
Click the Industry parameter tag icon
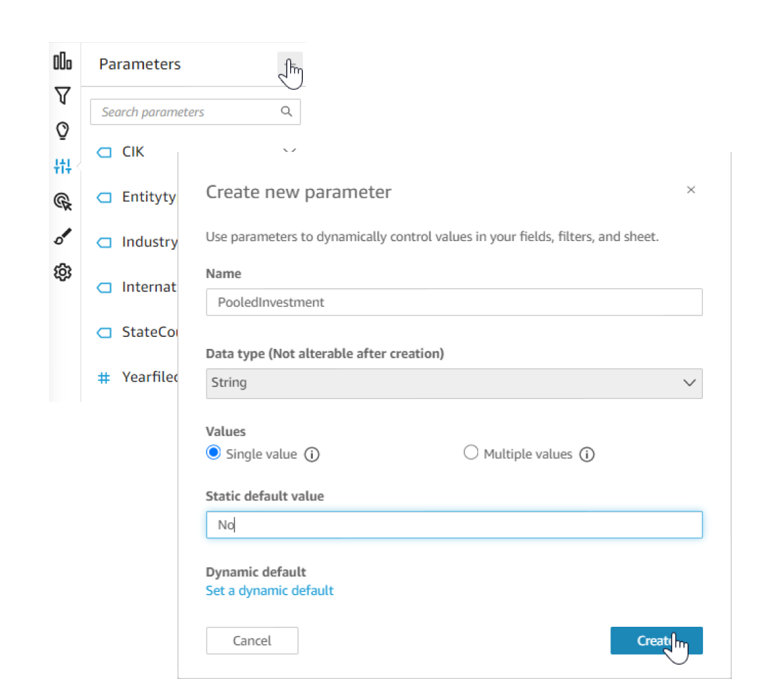pyautogui.click(x=104, y=242)
